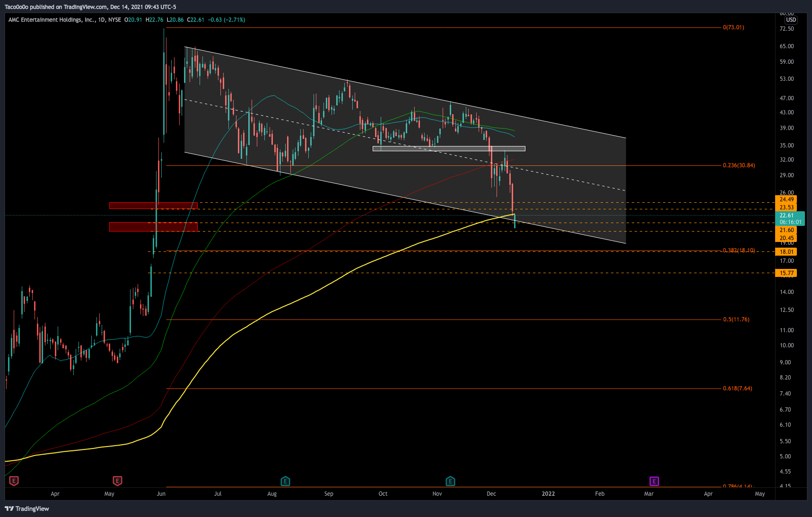Click the C22.61 close value in header
812x517 pixels.
[x=195, y=20]
